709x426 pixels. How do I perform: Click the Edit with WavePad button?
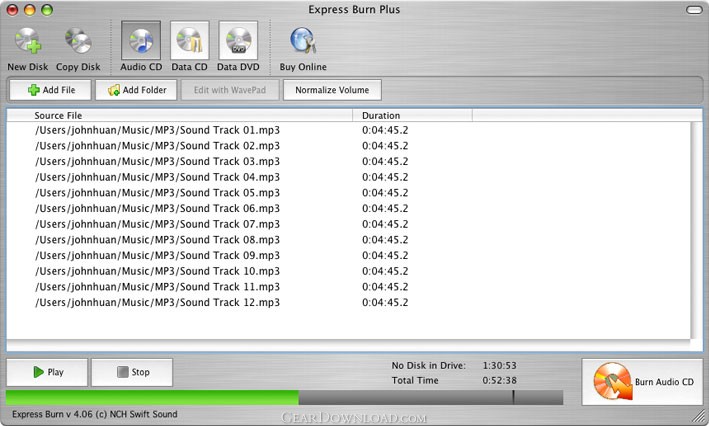point(230,90)
